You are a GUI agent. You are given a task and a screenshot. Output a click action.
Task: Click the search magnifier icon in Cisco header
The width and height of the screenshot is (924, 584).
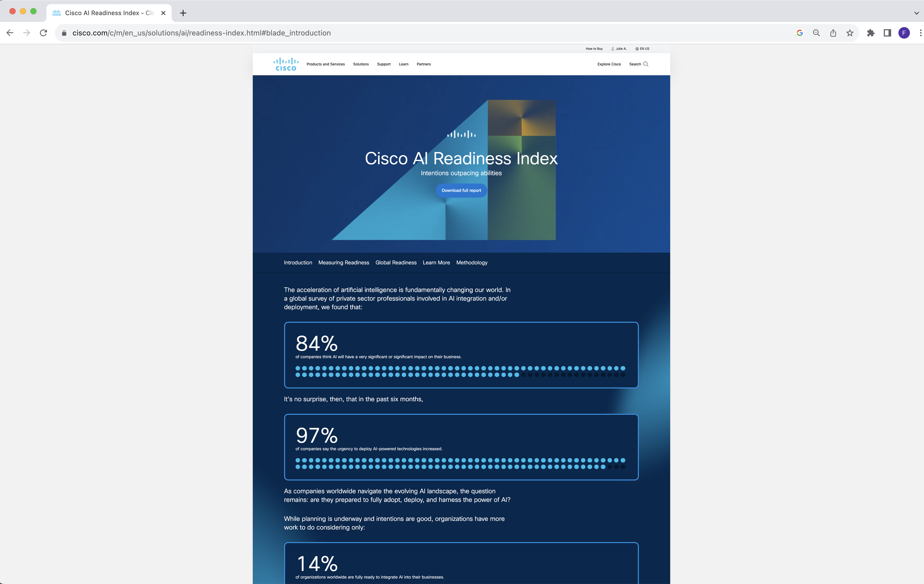coord(646,64)
